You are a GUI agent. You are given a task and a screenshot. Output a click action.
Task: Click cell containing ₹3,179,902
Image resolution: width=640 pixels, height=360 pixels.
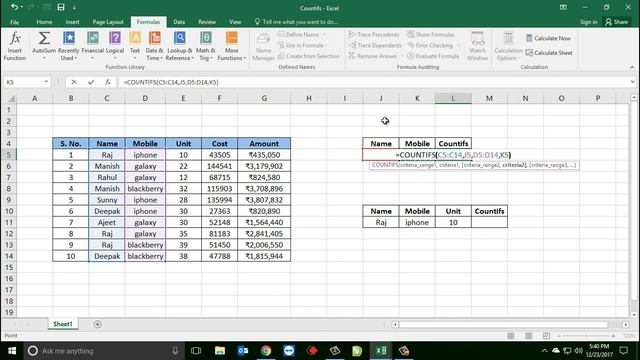(264, 166)
